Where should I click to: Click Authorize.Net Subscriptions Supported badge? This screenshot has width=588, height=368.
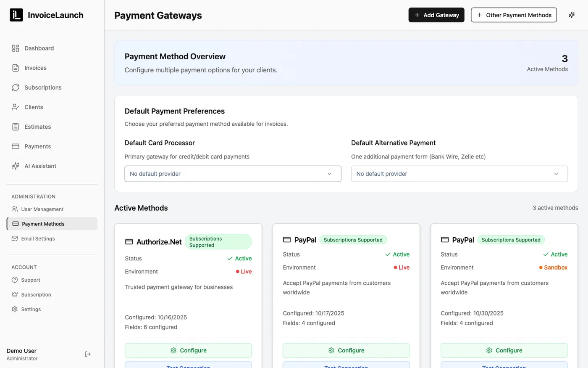218,242
